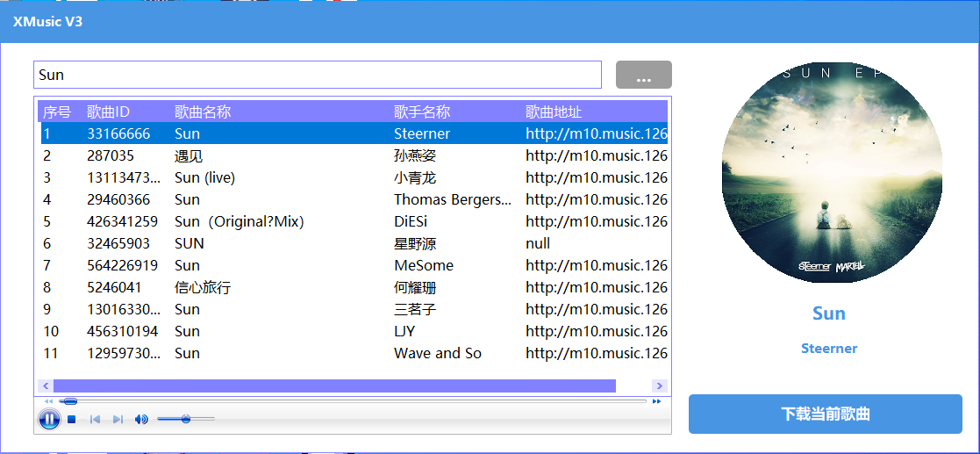Click the "..." search button
This screenshot has width=980, height=454.
[644, 75]
